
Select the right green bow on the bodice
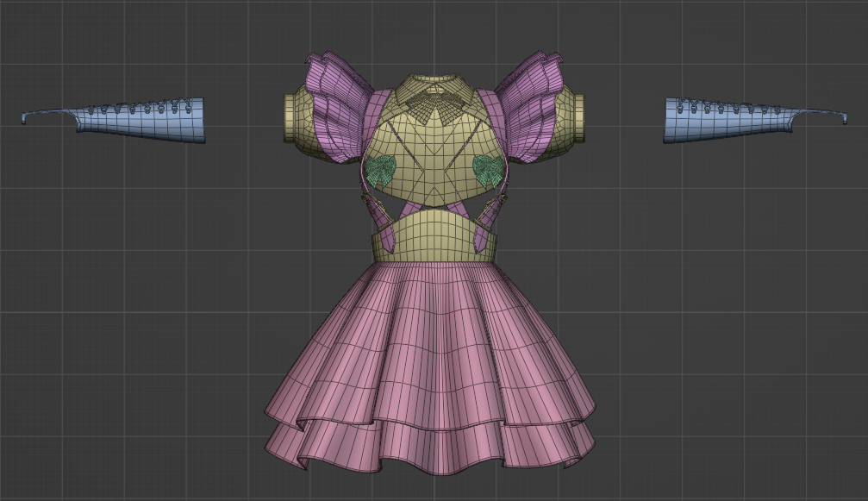[x=487, y=171]
